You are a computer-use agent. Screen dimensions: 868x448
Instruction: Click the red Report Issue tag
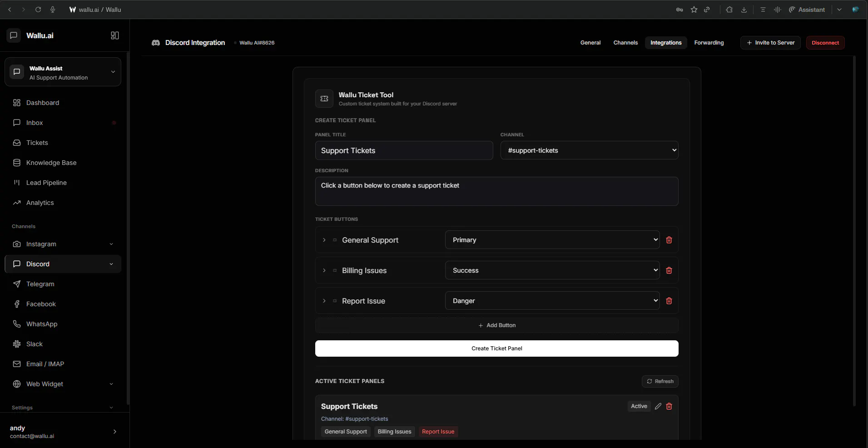[x=438, y=432]
